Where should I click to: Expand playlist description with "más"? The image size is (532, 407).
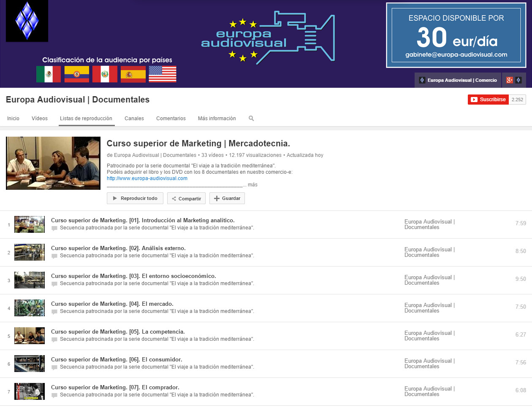pyautogui.click(x=252, y=185)
